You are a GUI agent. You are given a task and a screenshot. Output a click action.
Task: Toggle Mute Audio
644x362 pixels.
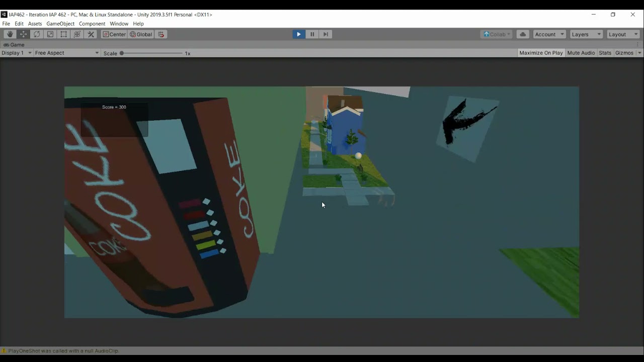tap(581, 53)
